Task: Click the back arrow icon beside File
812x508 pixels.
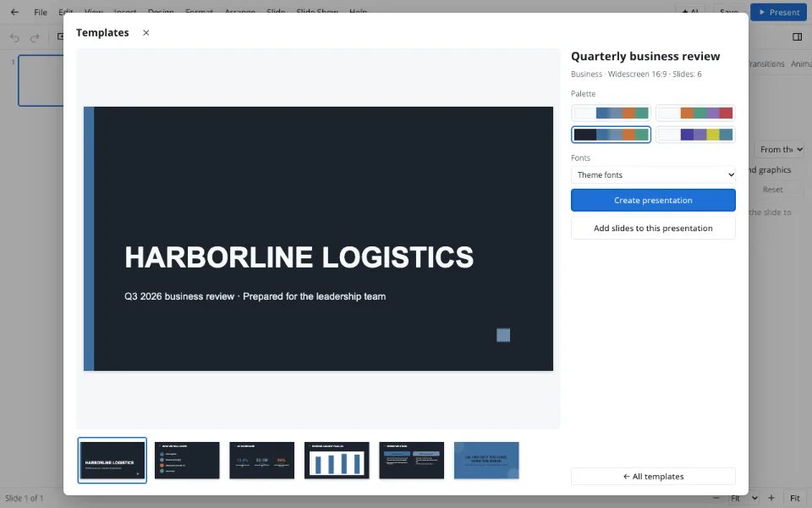Action: click(x=14, y=12)
